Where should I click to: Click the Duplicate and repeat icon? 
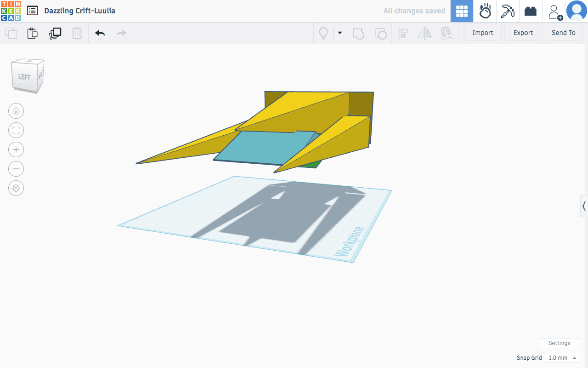point(55,33)
